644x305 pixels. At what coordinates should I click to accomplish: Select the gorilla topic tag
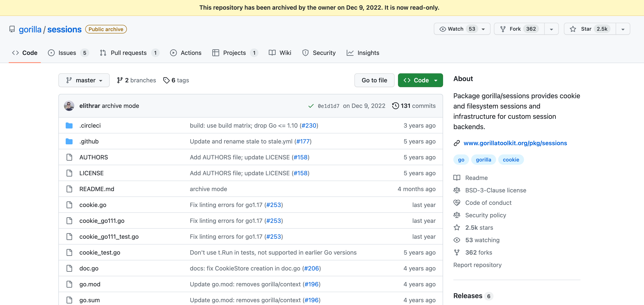pos(483,160)
